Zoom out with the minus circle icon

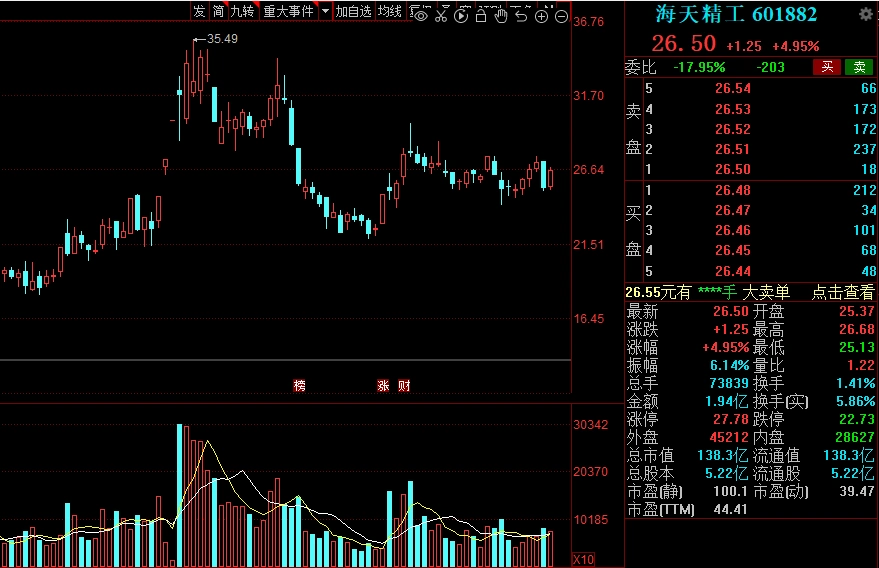click(x=561, y=15)
